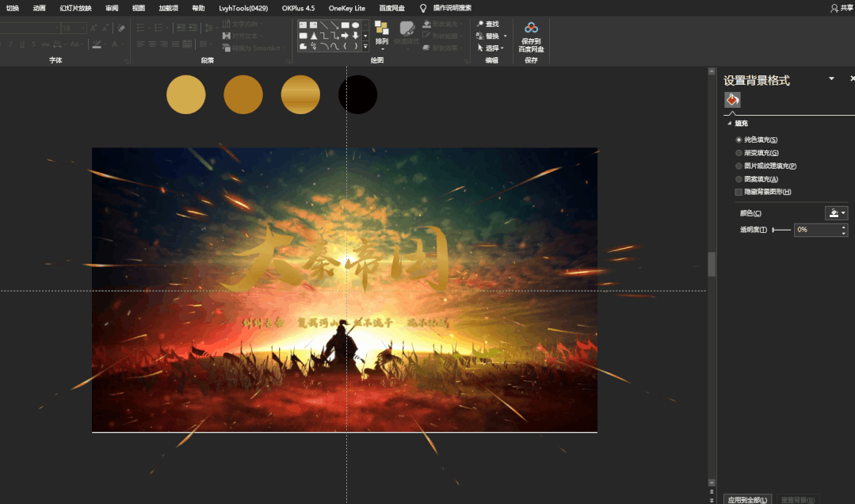Click the increase indent icon
The height and width of the screenshot is (504, 855).
coord(193,27)
